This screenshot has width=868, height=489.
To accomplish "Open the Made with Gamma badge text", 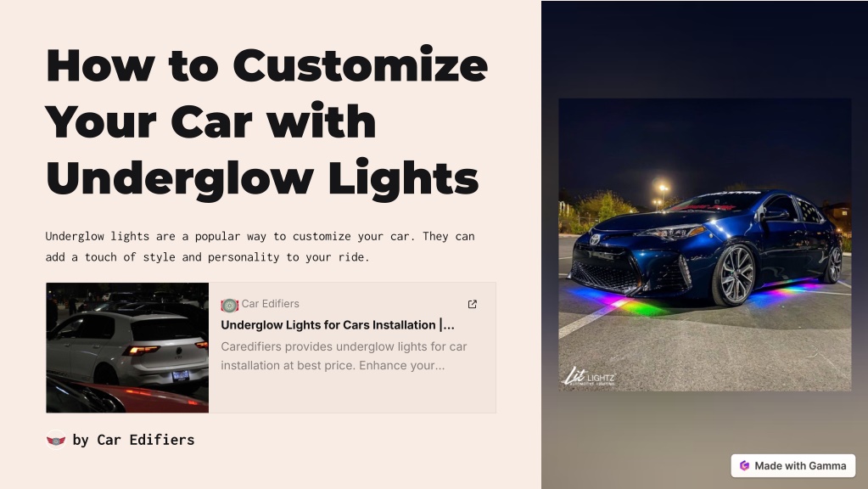I will (800, 466).
